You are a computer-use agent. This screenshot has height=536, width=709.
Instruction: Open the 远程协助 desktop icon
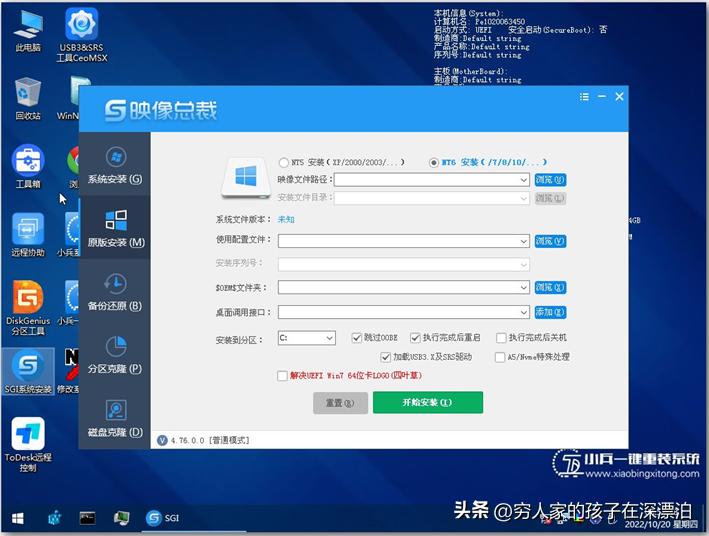pyautogui.click(x=28, y=234)
